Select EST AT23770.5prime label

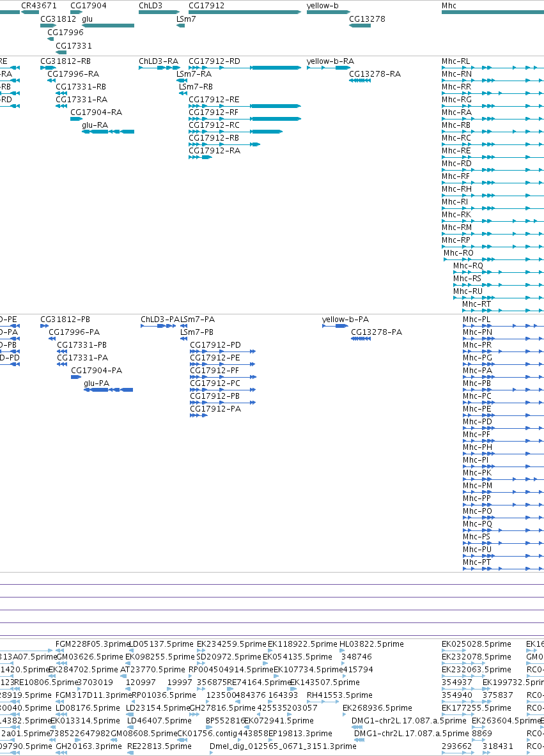[152, 669]
